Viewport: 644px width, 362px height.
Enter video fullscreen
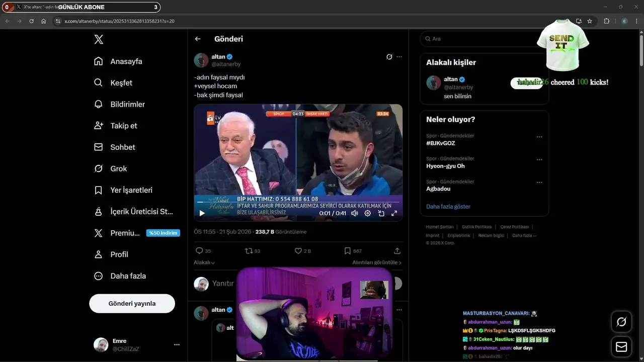tap(394, 213)
